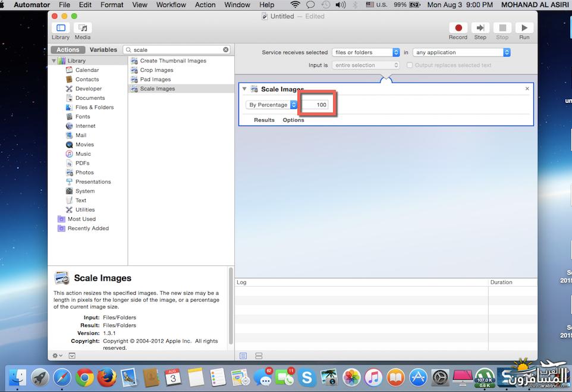Image resolution: width=572 pixels, height=392 pixels.
Task: Click the search field containing scale
Action: point(177,49)
